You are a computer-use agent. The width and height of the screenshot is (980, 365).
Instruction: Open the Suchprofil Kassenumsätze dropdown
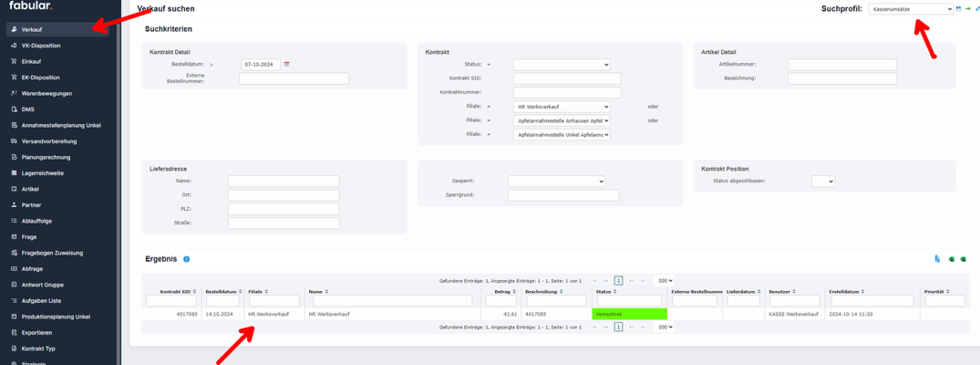point(910,9)
